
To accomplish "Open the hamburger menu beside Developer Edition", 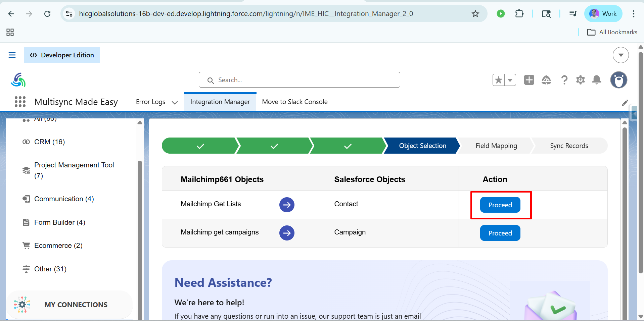I will pyautogui.click(x=12, y=55).
